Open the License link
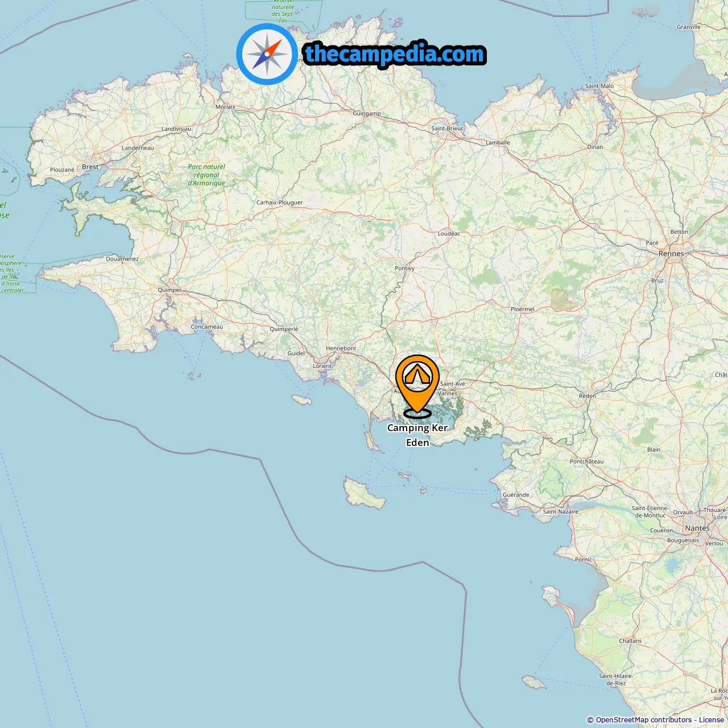 pos(712,720)
